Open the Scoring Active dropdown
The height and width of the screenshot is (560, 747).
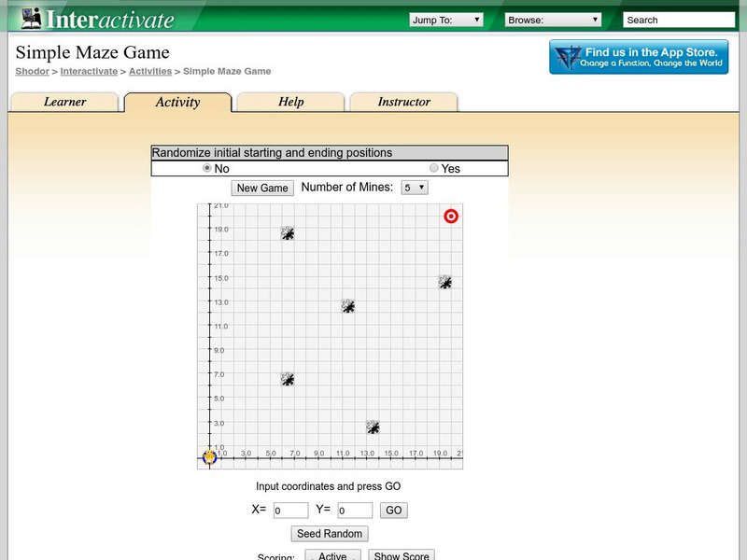click(x=332, y=554)
